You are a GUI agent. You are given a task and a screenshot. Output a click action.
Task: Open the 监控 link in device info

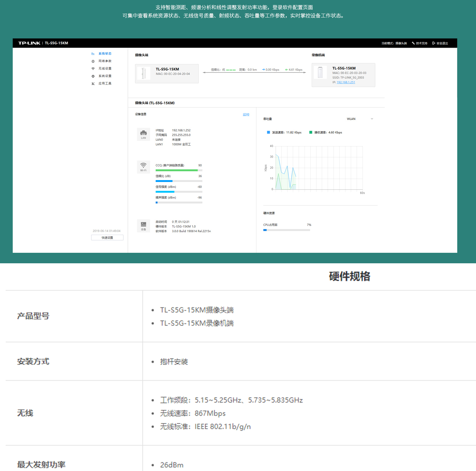coord(246,114)
